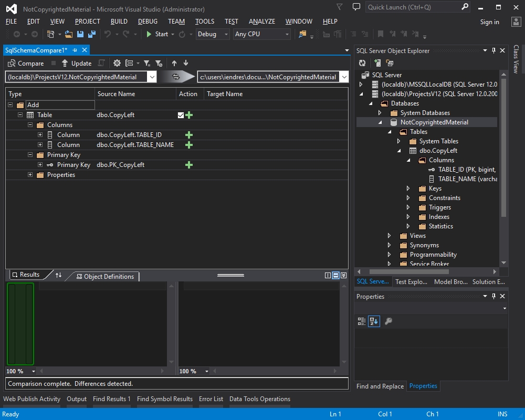Click the splitter grip above definitions pane
525x420 pixels.
pyautogui.click(x=230, y=275)
